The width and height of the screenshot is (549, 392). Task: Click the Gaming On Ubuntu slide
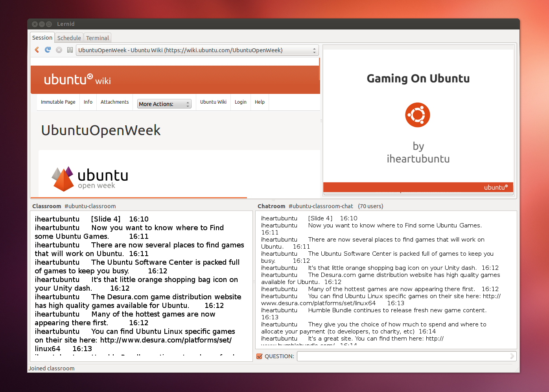418,121
